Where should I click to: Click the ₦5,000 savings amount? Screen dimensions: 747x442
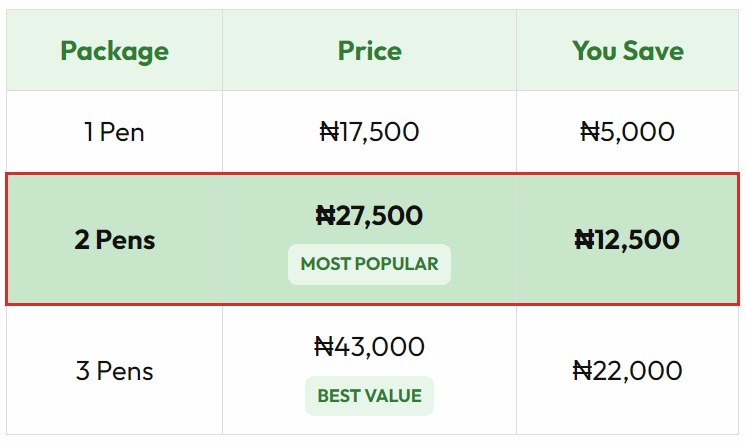[628, 132]
